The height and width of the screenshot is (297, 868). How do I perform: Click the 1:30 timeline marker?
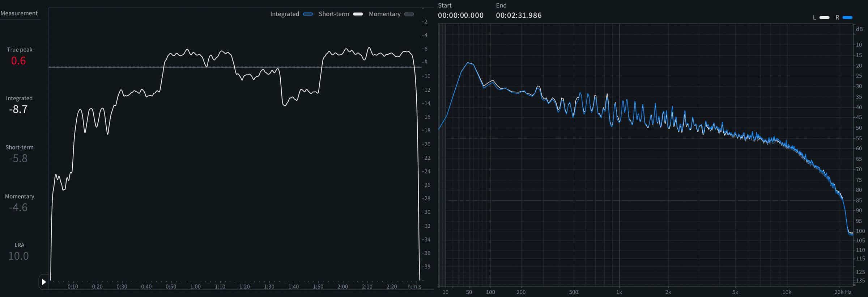tap(269, 286)
